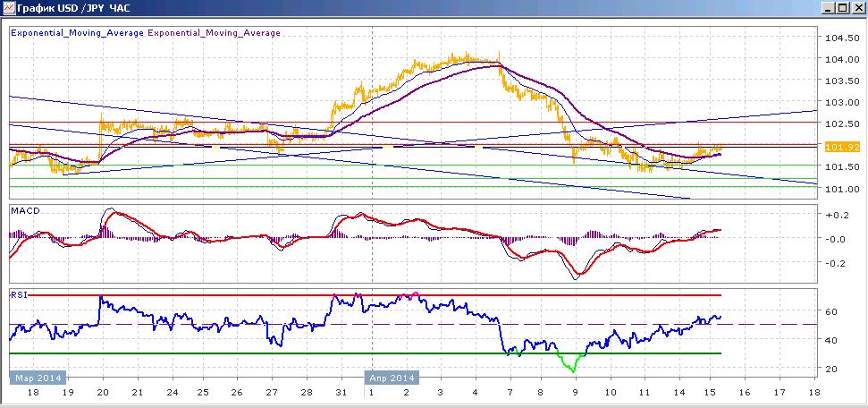The image size is (868, 408).
Task: Minimize the График USD/JPY window
Action: [830, 8]
